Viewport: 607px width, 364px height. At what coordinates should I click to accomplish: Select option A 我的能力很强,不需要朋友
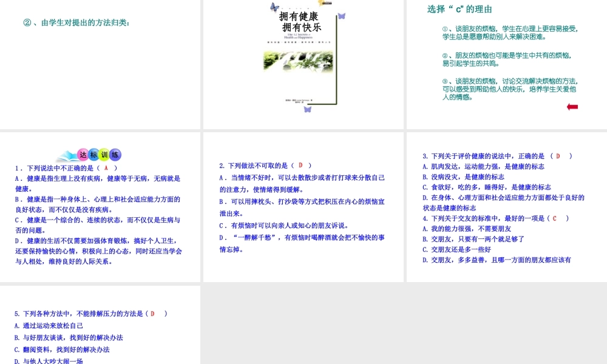tap(467, 229)
